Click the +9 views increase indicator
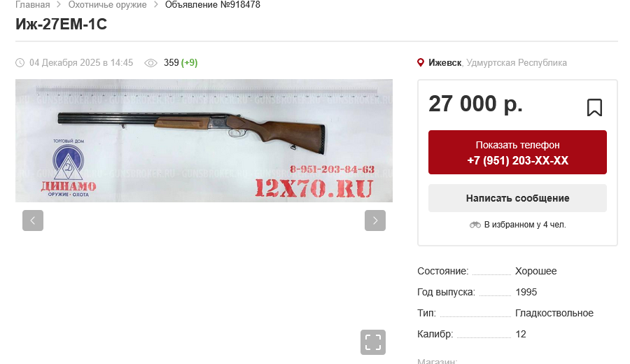 coord(189,63)
